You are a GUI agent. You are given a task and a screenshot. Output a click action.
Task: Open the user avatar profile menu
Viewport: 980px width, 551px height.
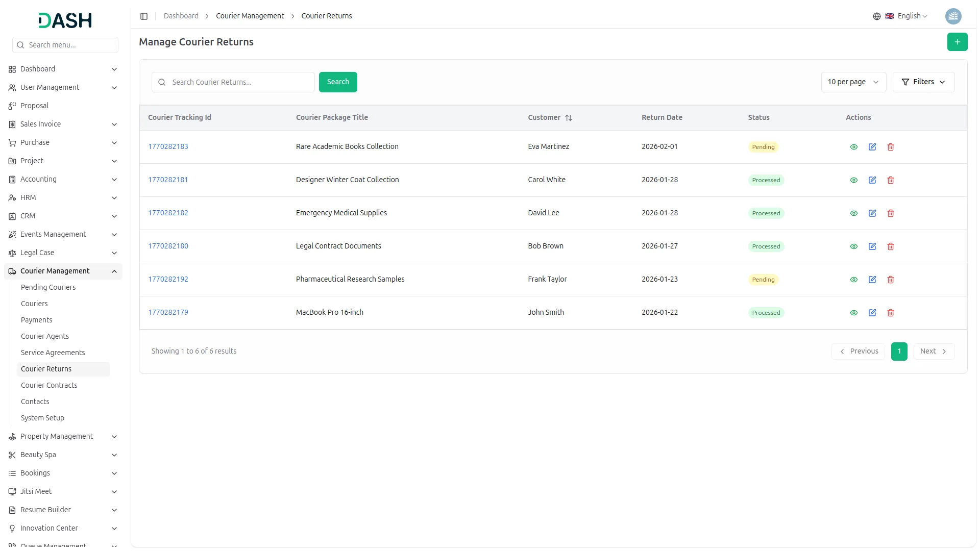tap(952, 16)
